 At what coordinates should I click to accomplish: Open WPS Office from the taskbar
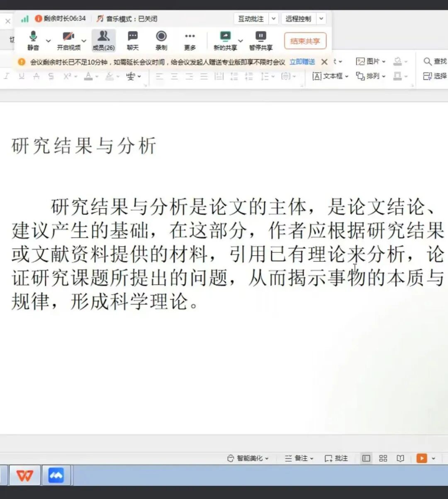pyautogui.click(x=25, y=475)
